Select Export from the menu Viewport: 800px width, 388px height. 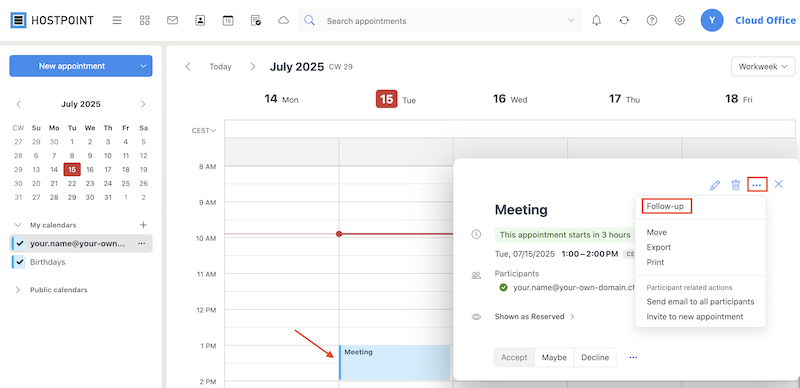(659, 247)
